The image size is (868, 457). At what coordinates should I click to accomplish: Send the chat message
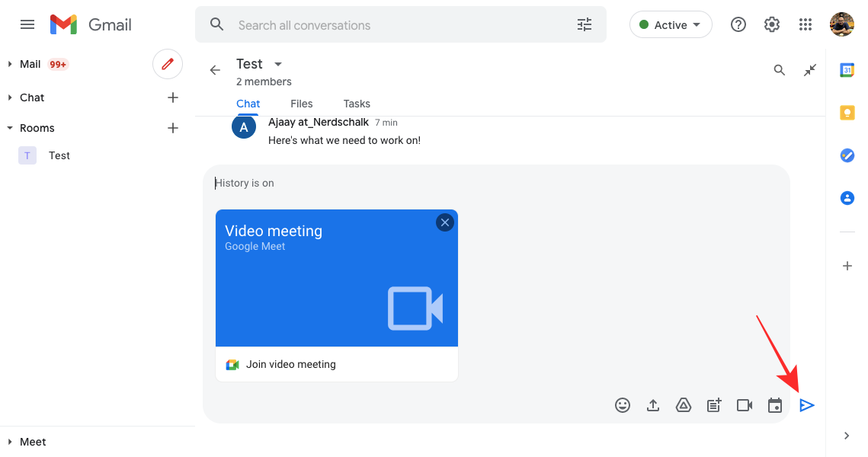[x=807, y=405]
